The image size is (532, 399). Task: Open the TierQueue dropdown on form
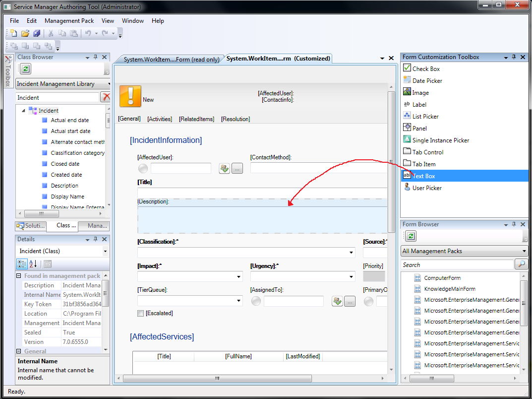[238, 301]
